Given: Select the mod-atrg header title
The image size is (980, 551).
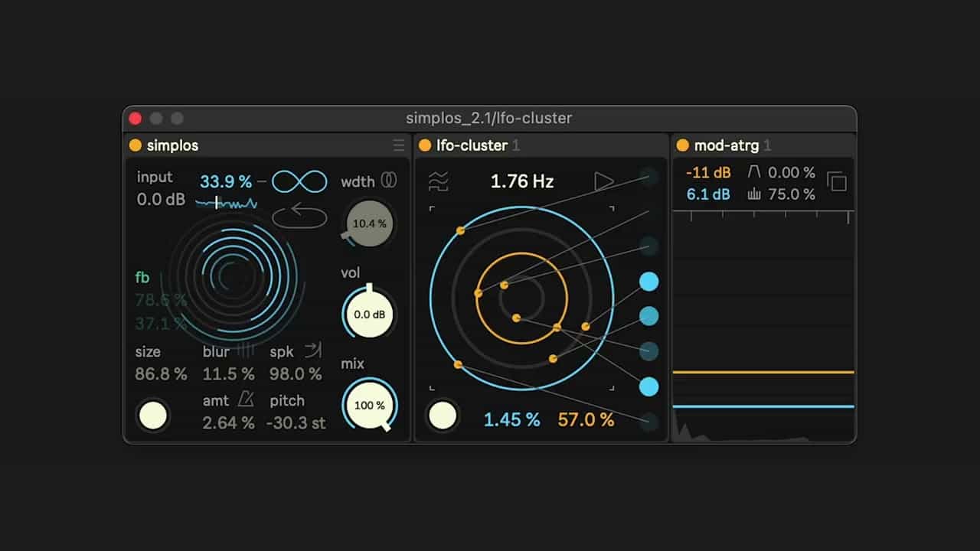Looking at the screenshot, I should (727, 145).
